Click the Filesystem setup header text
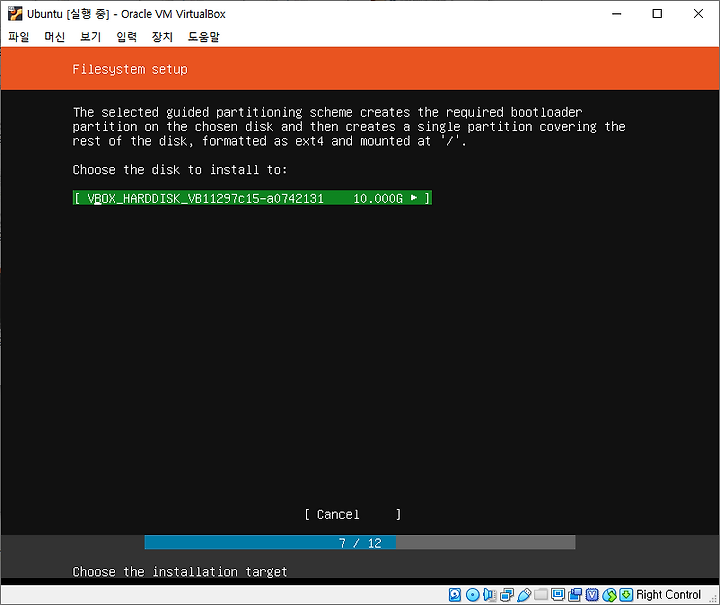The width and height of the screenshot is (720, 605). pyautogui.click(x=130, y=69)
